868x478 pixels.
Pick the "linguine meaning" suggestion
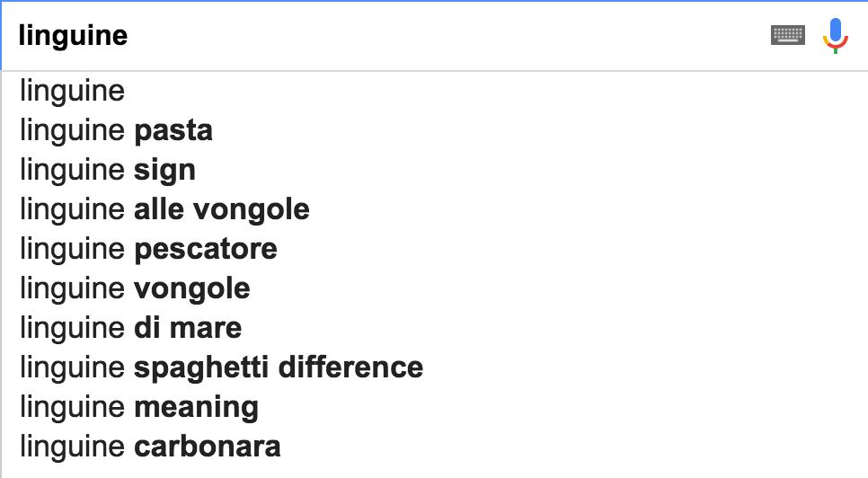coord(139,407)
